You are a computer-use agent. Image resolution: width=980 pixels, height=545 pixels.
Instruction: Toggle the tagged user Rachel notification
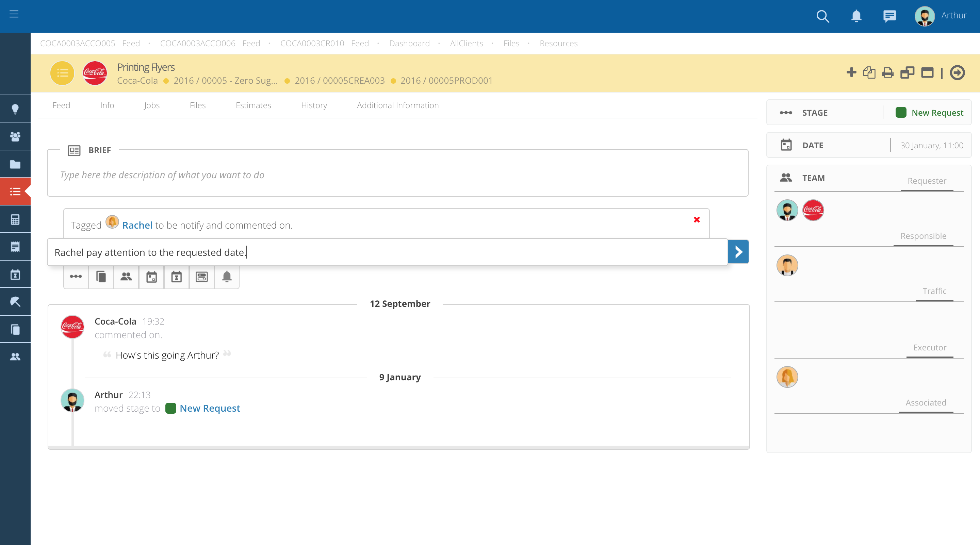click(x=696, y=219)
